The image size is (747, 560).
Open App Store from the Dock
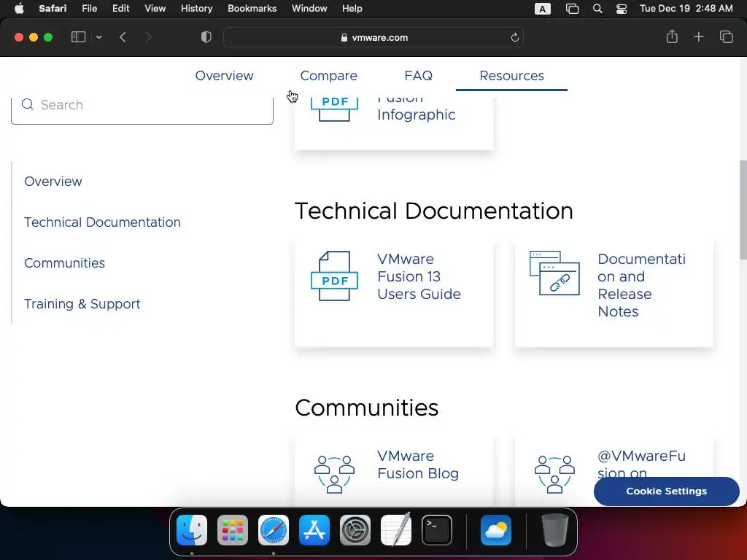tap(314, 530)
